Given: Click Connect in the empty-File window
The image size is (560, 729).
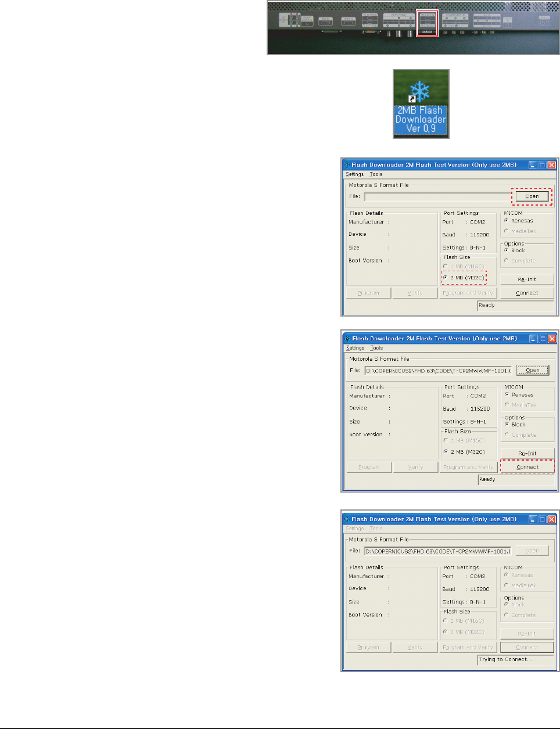Looking at the screenshot, I should (527, 293).
